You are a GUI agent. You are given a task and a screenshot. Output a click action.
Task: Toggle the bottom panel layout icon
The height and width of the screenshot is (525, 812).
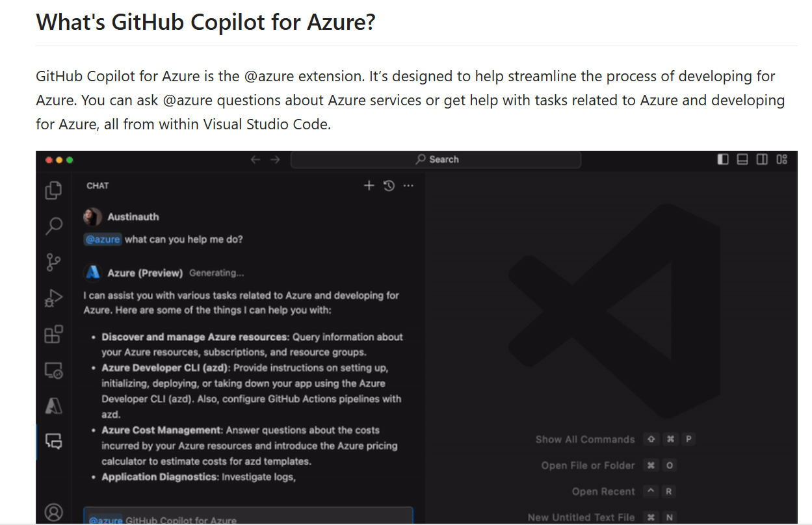point(742,160)
